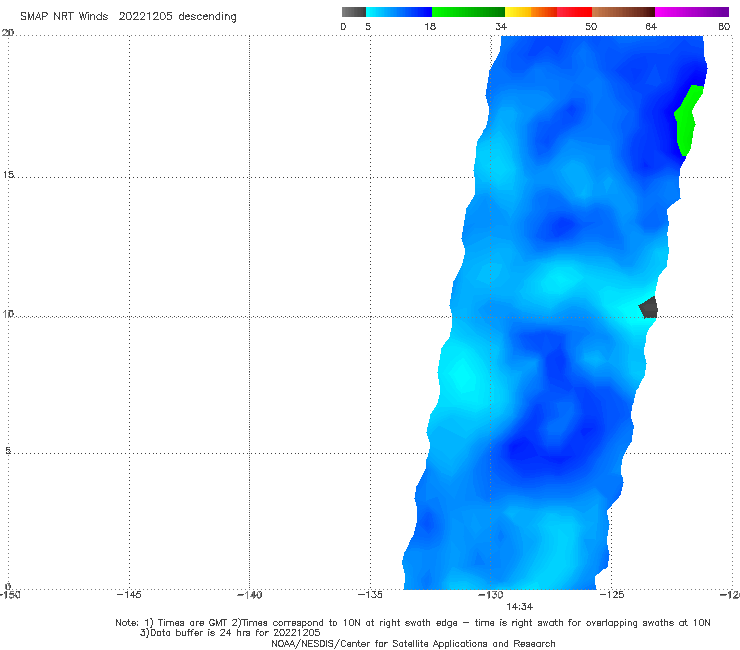The image size is (740, 650).
Task: Click the swath time label '14:34'
Action: [x=520, y=607]
